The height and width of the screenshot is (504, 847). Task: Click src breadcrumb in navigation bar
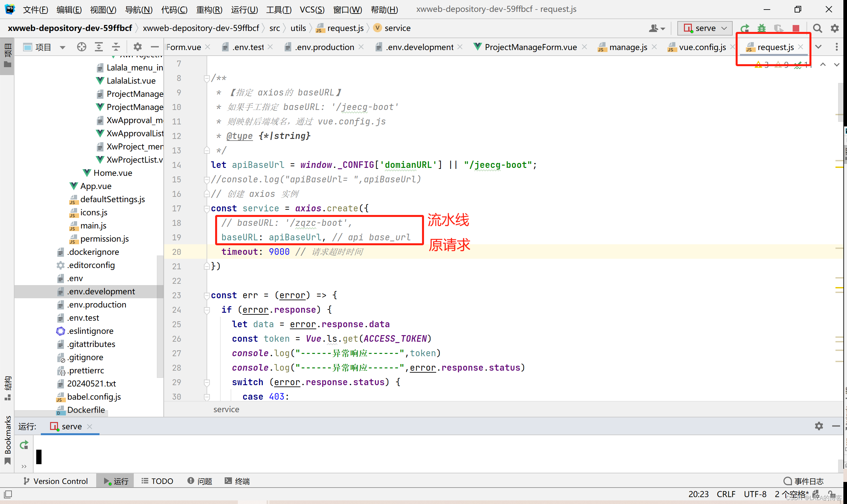pyautogui.click(x=275, y=28)
